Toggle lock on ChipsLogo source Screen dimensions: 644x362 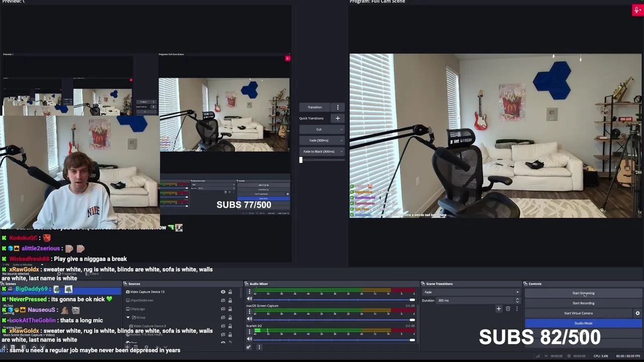pos(230,309)
